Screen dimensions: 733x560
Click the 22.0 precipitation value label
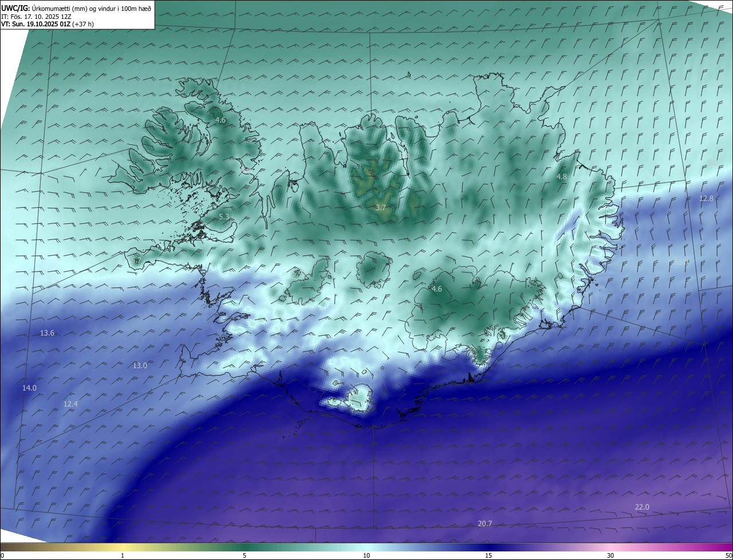click(x=642, y=507)
